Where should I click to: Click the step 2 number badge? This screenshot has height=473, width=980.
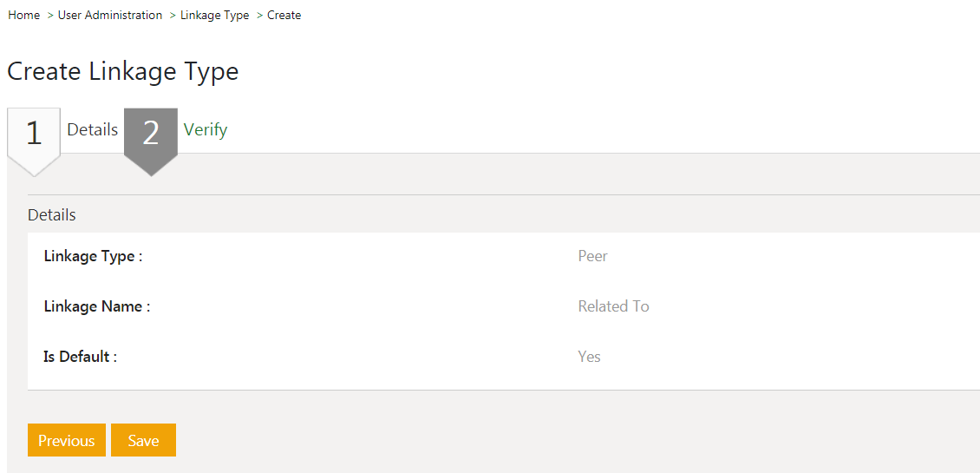tap(151, 134)
